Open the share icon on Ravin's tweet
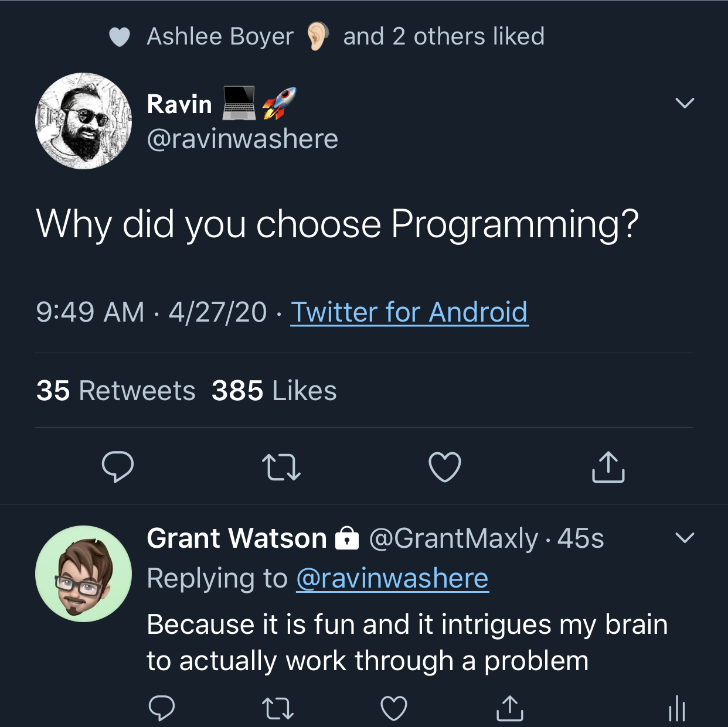 (608, 467)
